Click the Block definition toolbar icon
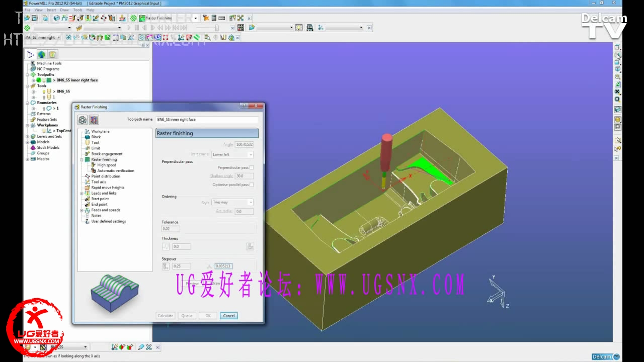The image size is (644, 362). tap(56, 18)
